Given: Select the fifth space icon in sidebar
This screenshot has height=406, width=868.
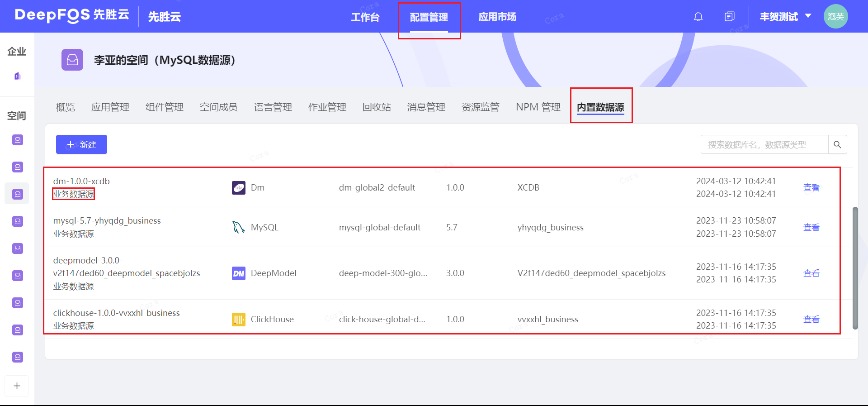Looking at the screenshot, I should click(x=17, y=248).
